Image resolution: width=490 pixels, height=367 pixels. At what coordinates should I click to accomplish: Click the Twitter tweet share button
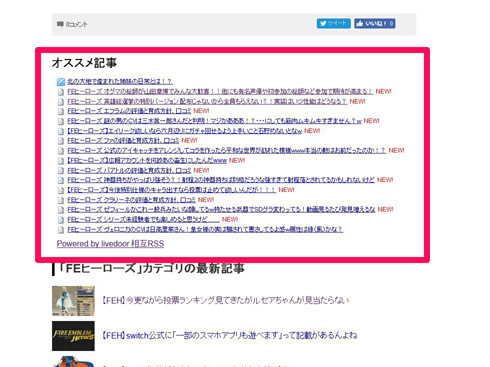point(333,23)
